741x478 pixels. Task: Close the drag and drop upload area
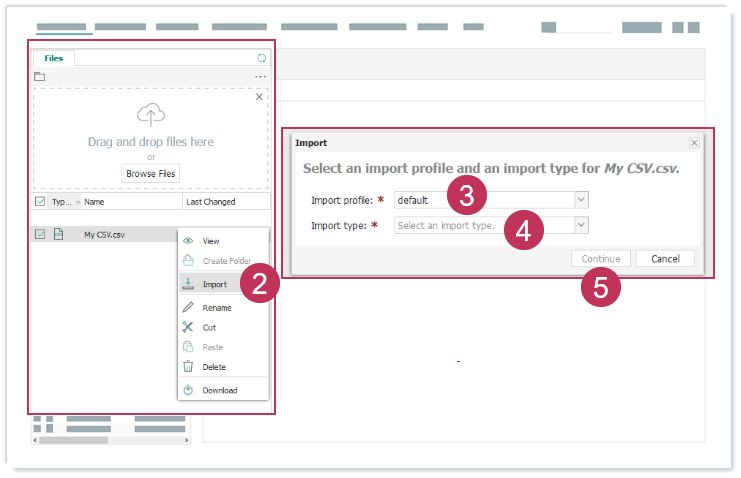tap(260, 97)
